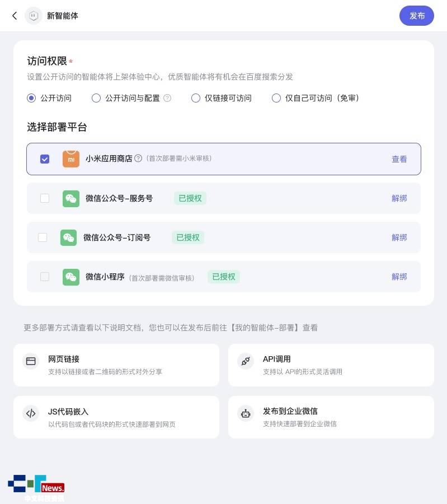Click the WeChat icon for 微信公众号-服务号
The width and height of the screenshot is (447, 504).
pos(71,198)
